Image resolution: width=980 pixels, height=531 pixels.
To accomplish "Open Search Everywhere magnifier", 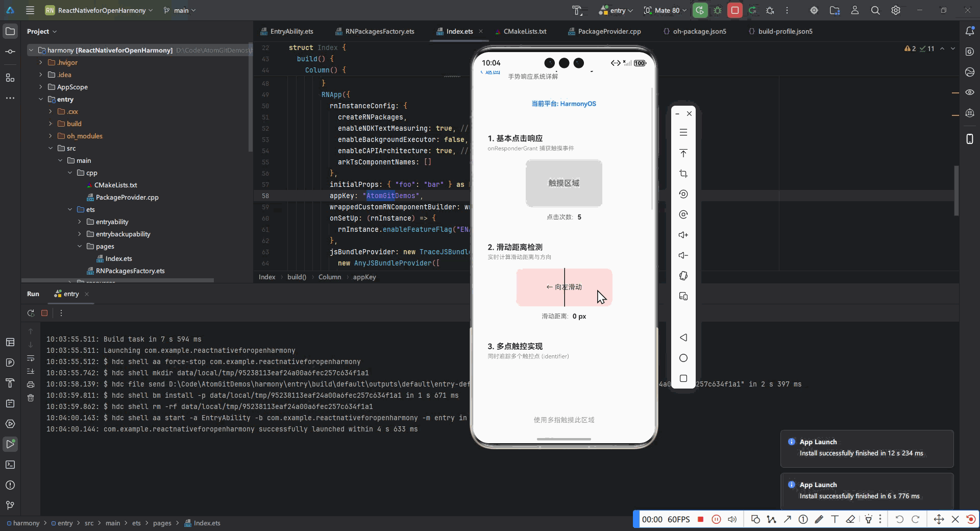I will click(x=875, y=10).
